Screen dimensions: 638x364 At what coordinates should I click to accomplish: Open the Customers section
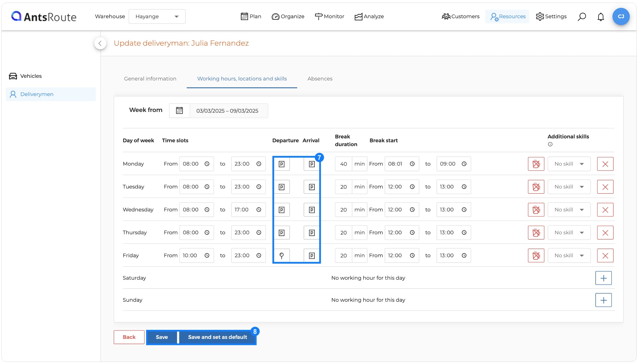click(460, 16)
